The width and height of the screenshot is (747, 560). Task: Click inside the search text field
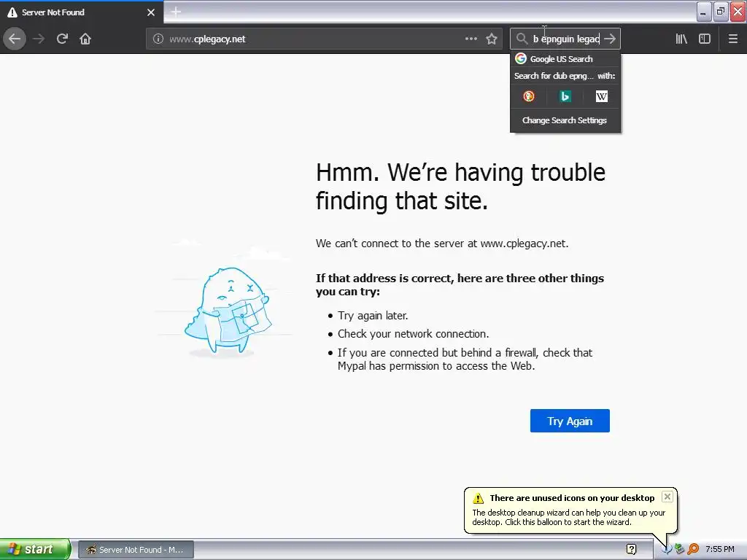click(565, 39)
